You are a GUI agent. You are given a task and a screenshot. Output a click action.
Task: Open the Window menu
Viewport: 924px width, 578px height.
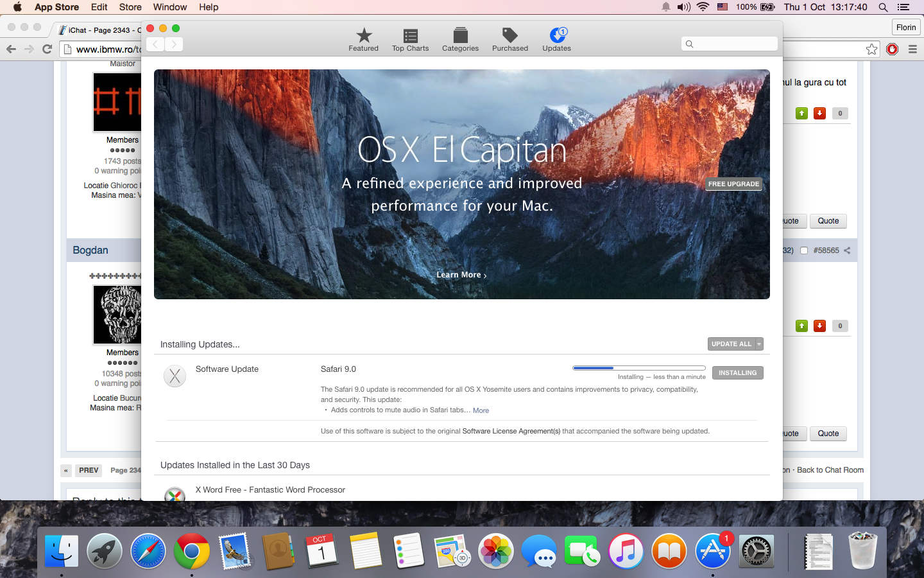pyautogui.click(x=169, y=7)
